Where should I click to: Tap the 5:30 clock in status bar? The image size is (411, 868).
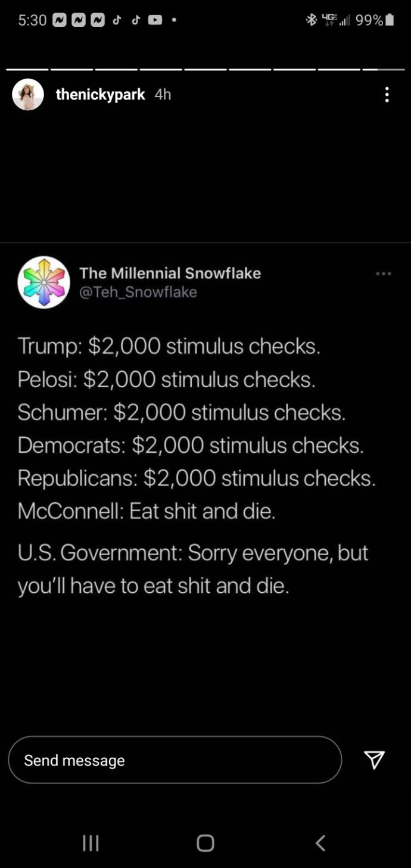[32, 20]
